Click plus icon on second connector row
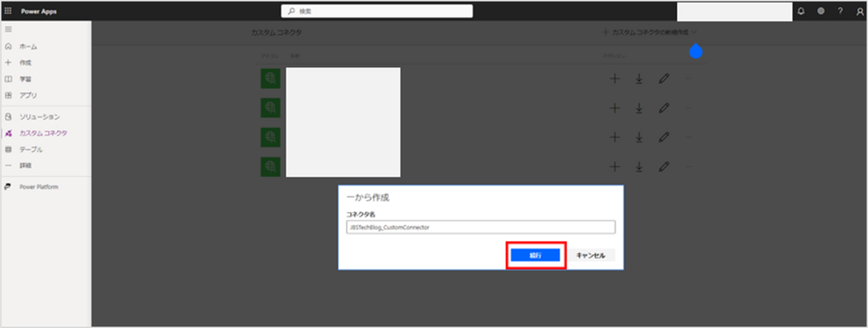 click(615, 108)
